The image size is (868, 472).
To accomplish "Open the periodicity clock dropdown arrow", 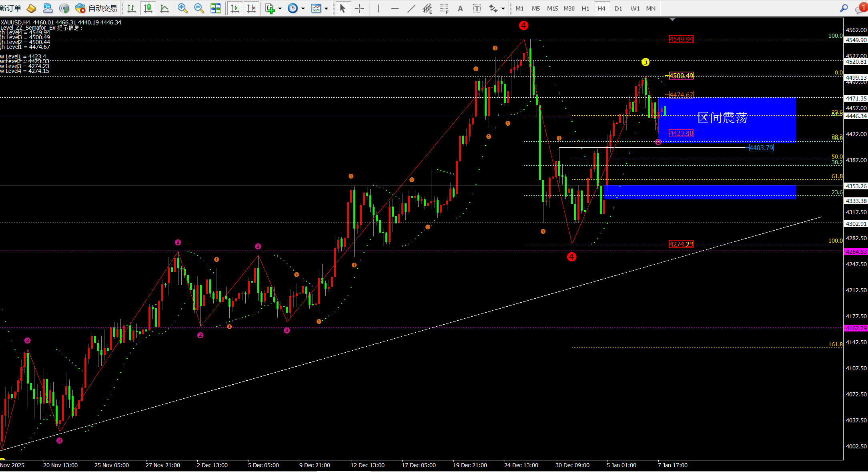I will coord(303,8).
